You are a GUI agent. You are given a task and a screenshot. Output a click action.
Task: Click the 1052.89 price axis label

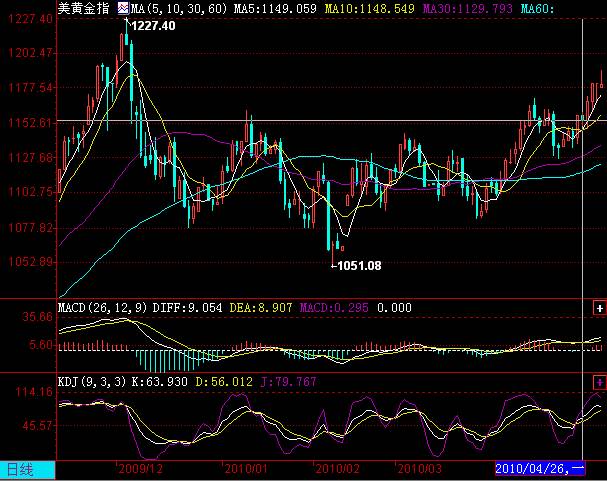[30, 262]
